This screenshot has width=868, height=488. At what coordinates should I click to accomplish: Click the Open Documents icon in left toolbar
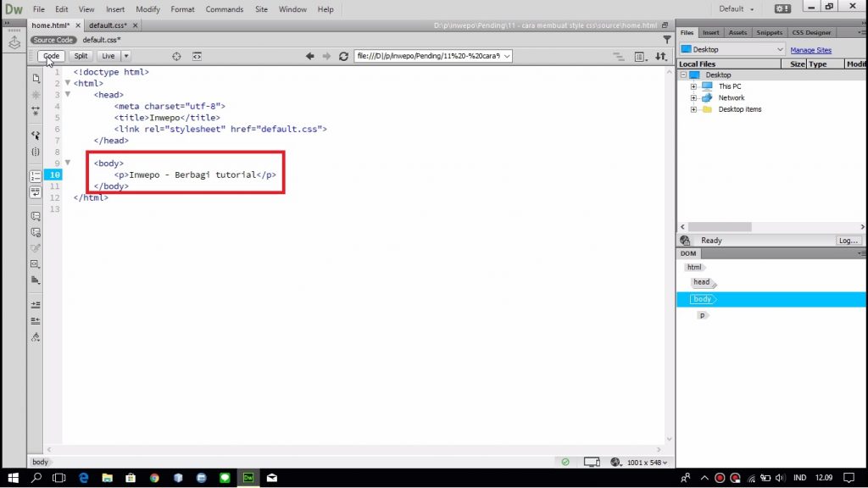pyautogui.click(x=36, y=78)
